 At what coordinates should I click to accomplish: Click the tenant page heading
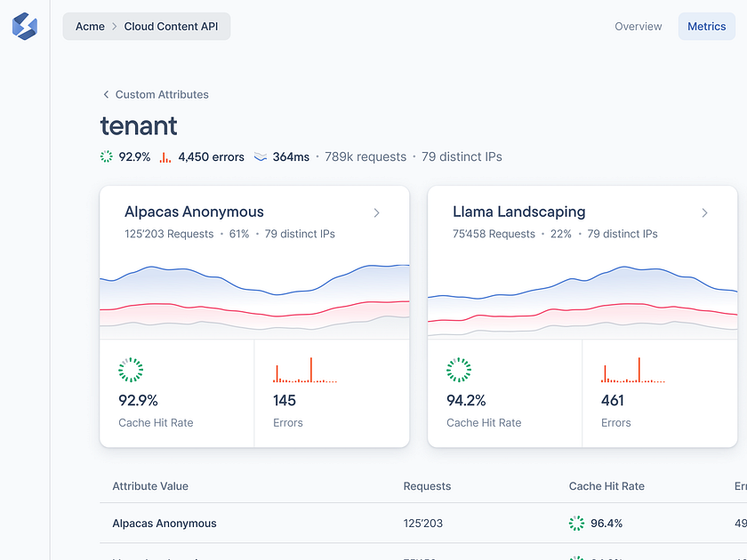click(x=138, y=126)
